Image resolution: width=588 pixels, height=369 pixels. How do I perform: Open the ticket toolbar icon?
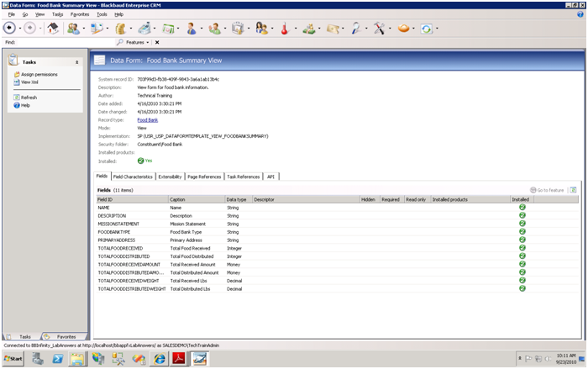point(333,28)
